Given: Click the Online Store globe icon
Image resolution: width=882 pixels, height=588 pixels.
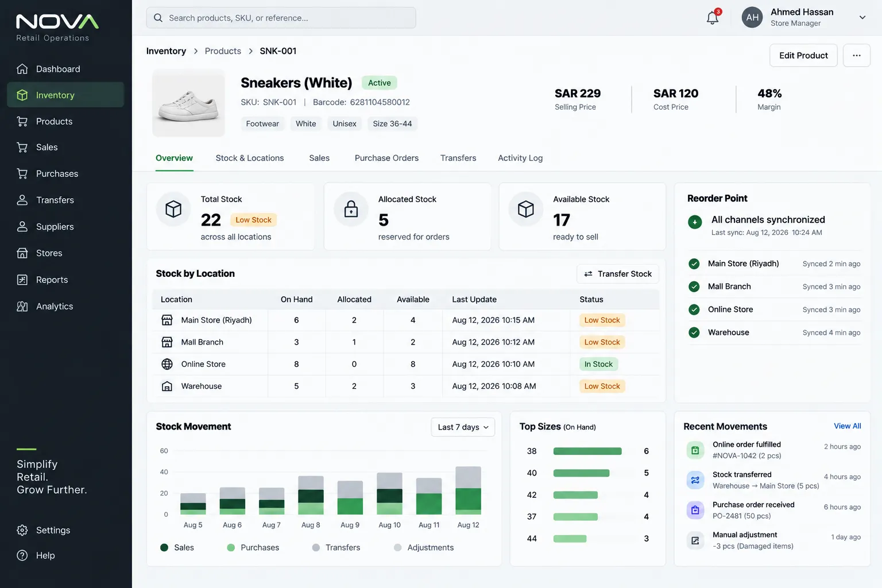Looking at the screenshot, I should tap(167, 364).
